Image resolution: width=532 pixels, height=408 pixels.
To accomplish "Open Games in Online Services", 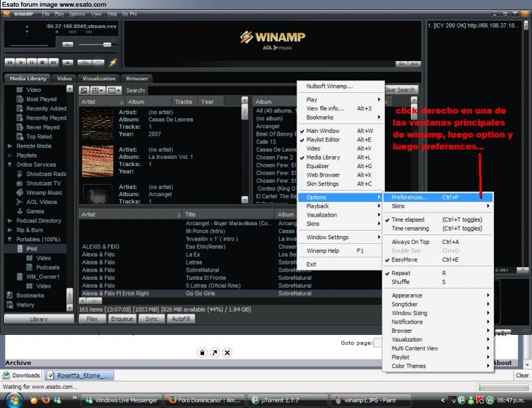I will (35, 211).
